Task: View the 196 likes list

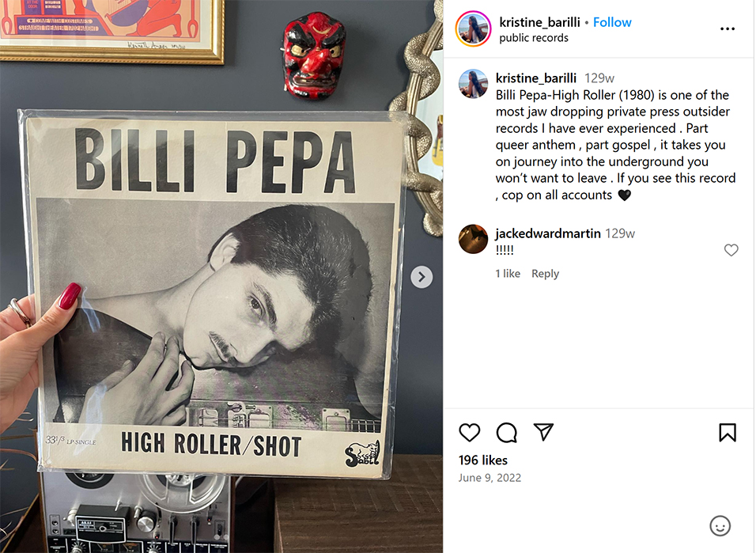Action: point(483,460)
